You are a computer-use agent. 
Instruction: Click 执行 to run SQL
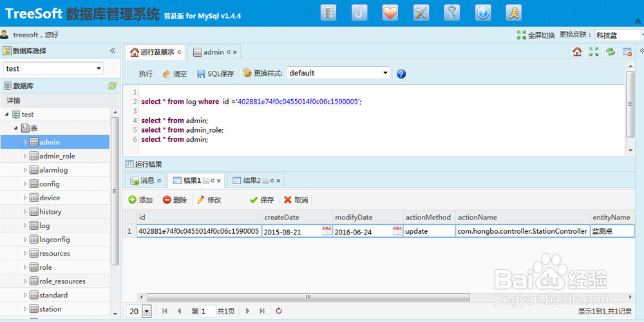(x=146, y=74)
